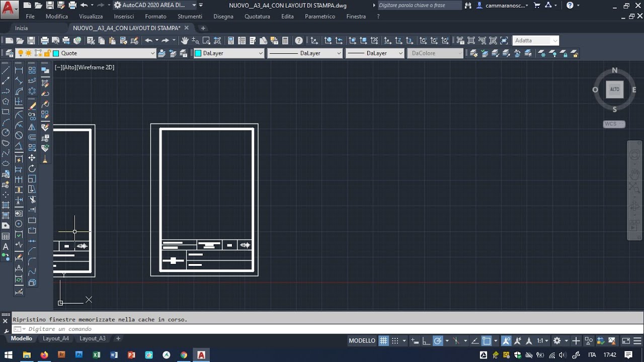Open Firefox from the taskbar
Screen dimensions: 644x362
44,355
